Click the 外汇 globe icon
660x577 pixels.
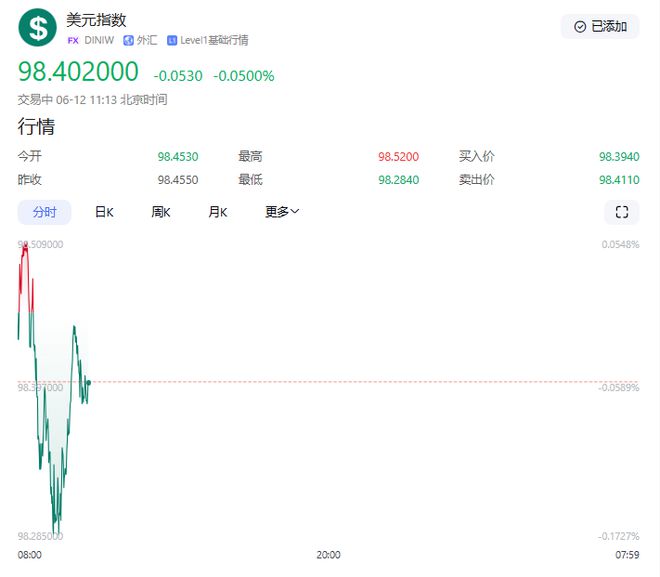(128, 40)
